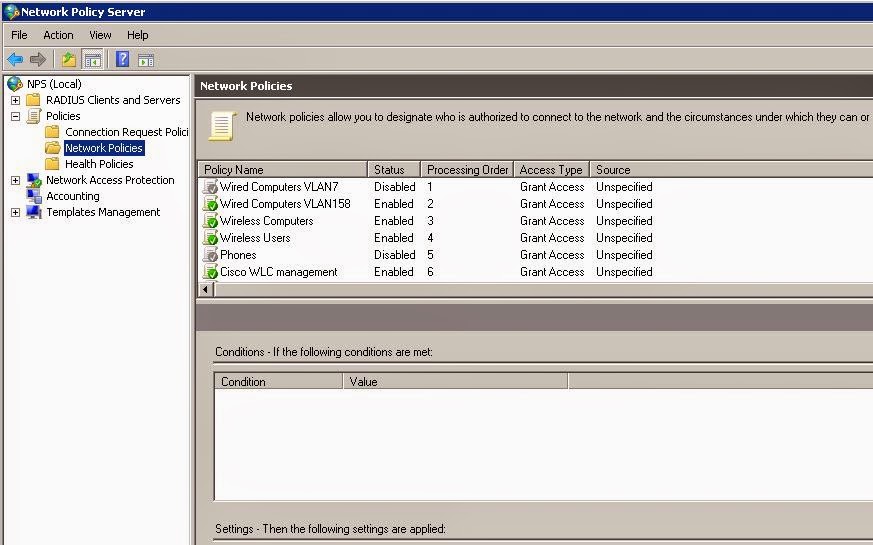Viewport: 873px width, 545px height.
Task: Sort by Access Type column header
Action: 551,170
